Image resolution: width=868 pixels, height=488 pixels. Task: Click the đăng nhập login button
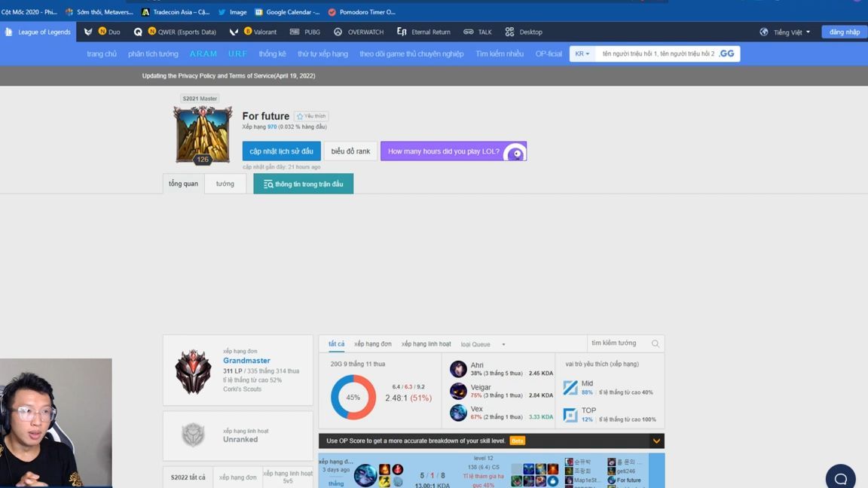coord(844,32)
